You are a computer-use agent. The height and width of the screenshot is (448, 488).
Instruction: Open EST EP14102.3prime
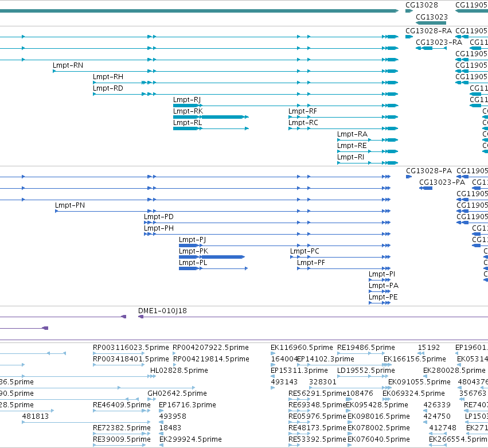tap(326, 359)
